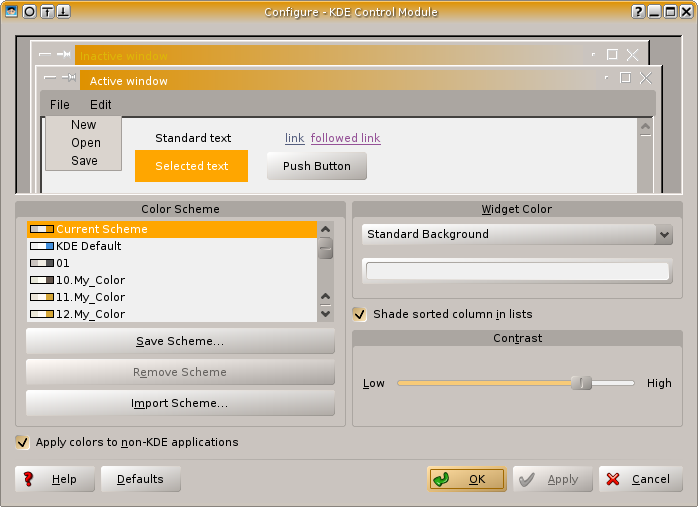Select the 11.My_Color scheme entry

172,297
